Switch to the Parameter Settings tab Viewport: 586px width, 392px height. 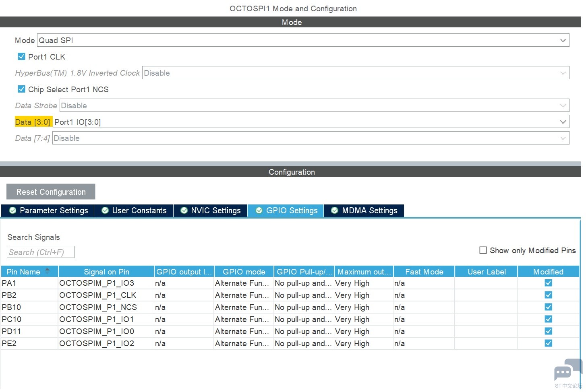coord(48,210)
